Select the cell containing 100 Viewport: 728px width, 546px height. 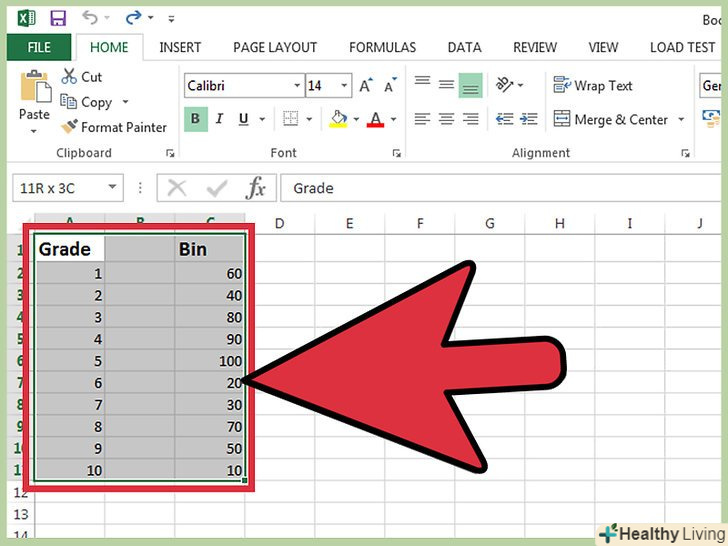tap(210, 361)
